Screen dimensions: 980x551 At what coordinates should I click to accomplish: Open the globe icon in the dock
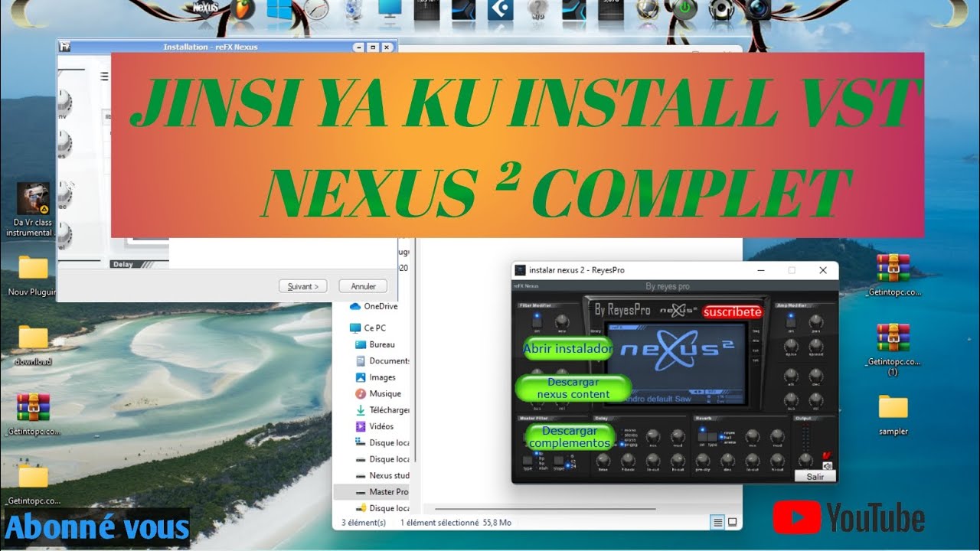(649, 10)
